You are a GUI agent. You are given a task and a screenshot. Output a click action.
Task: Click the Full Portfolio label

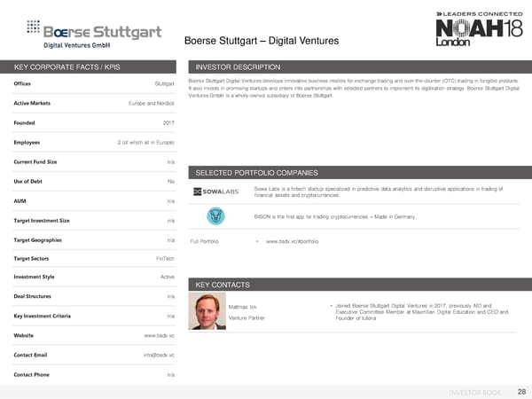pyautogui.click(x=205, y=242)
